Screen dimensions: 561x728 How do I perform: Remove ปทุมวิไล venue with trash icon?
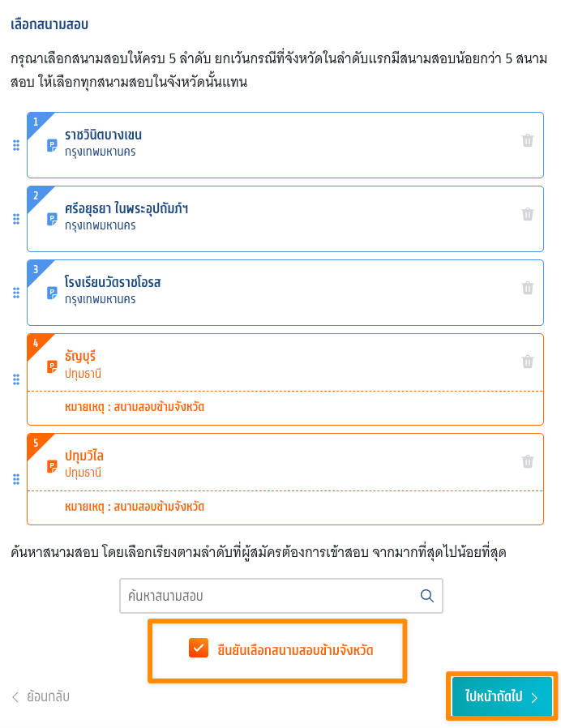pos(527,461)
